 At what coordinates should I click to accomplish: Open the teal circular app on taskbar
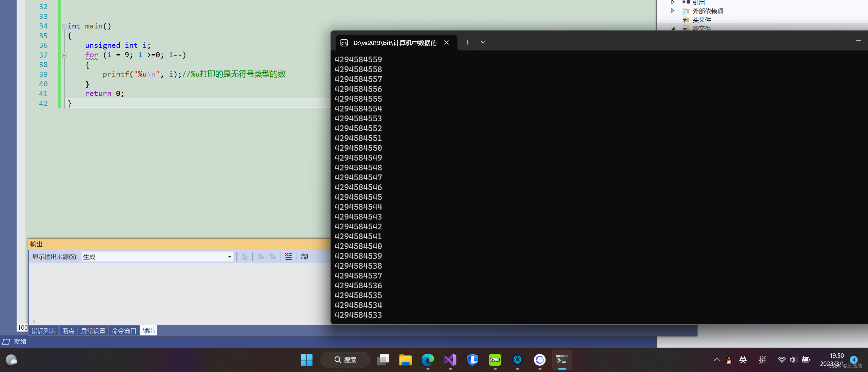click(x=517, y=360)
